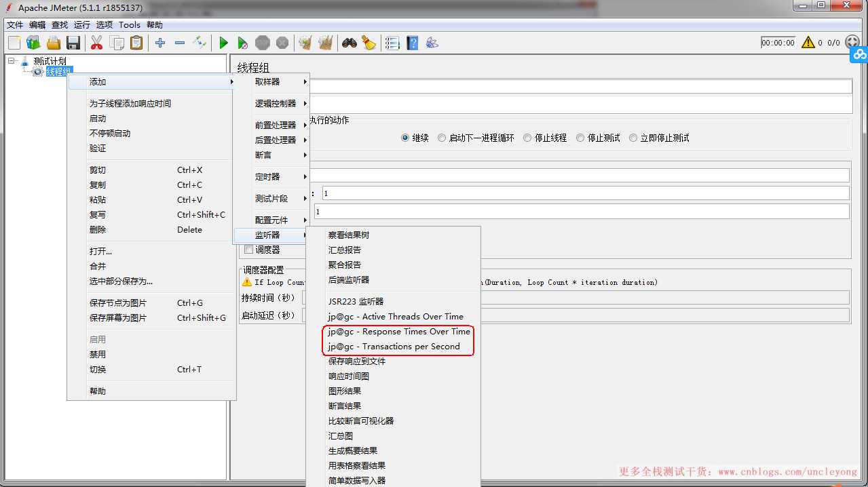Open Search with binoculars icon

click(350, 43)
